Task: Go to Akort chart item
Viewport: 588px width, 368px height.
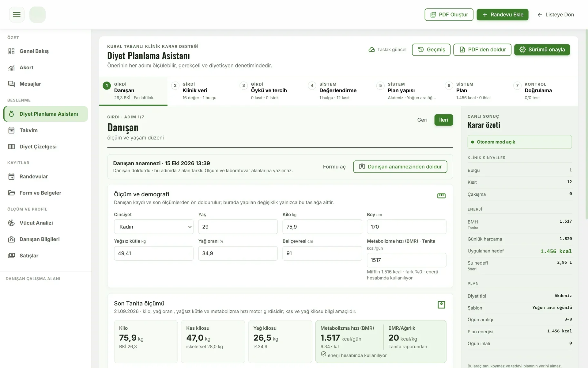Action: [x=45, y=67]
